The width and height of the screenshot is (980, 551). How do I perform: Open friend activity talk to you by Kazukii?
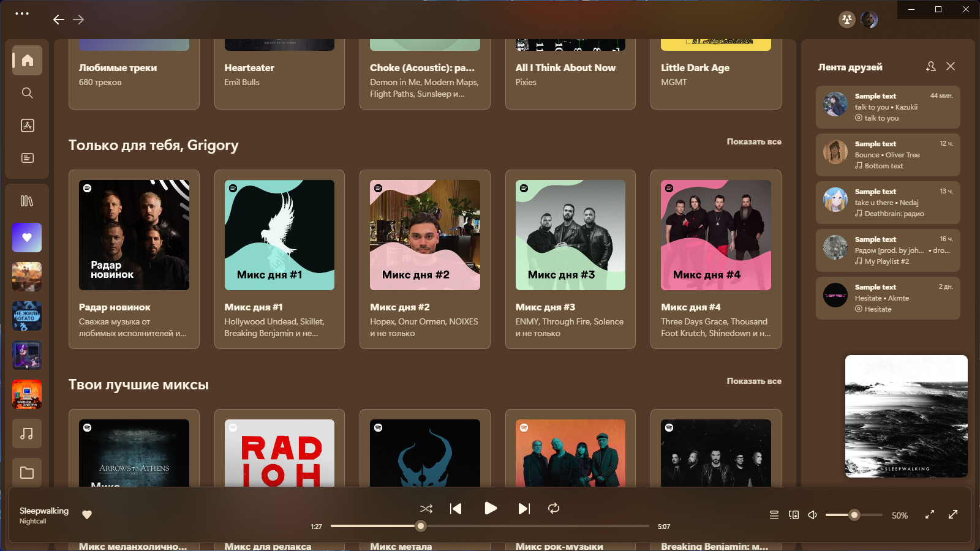pos(888,107)
